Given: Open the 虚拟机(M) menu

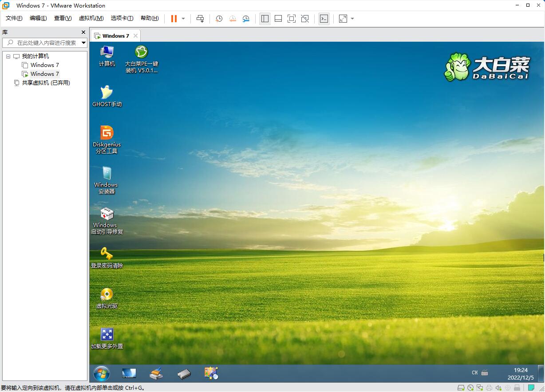Looking at the screenshot, I should coord(91,18).
